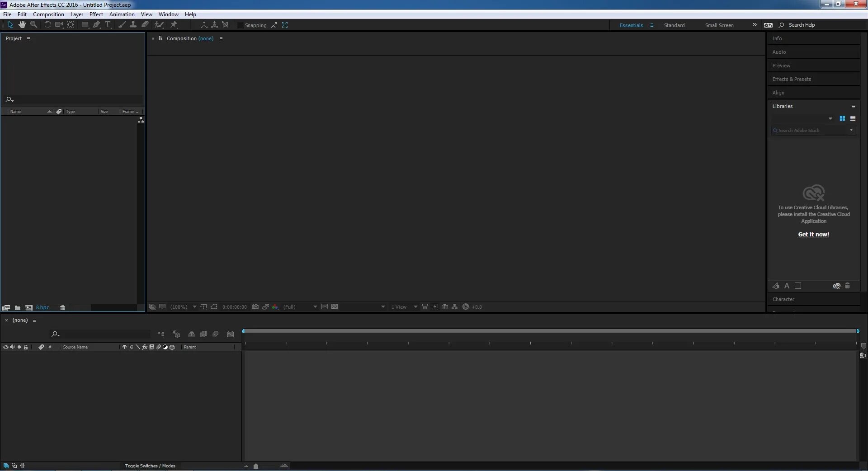Select the Pen tool
The image size is (868, 471).
(x=96, y=25)
